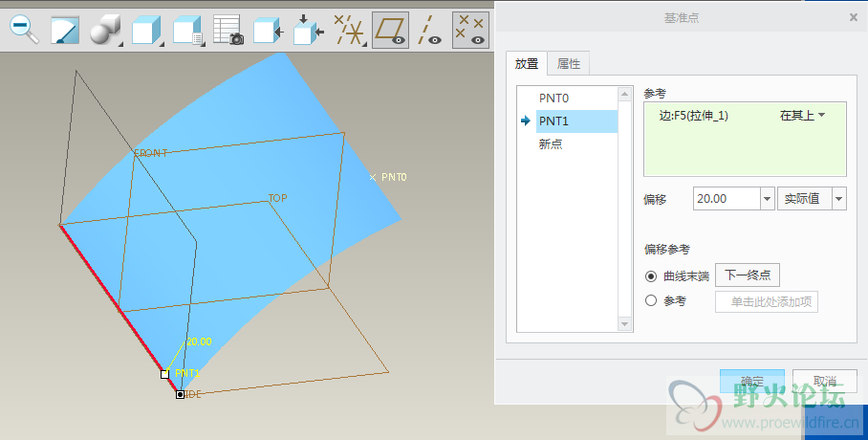Click the 下一终点 button

click(x=748, y=275)
